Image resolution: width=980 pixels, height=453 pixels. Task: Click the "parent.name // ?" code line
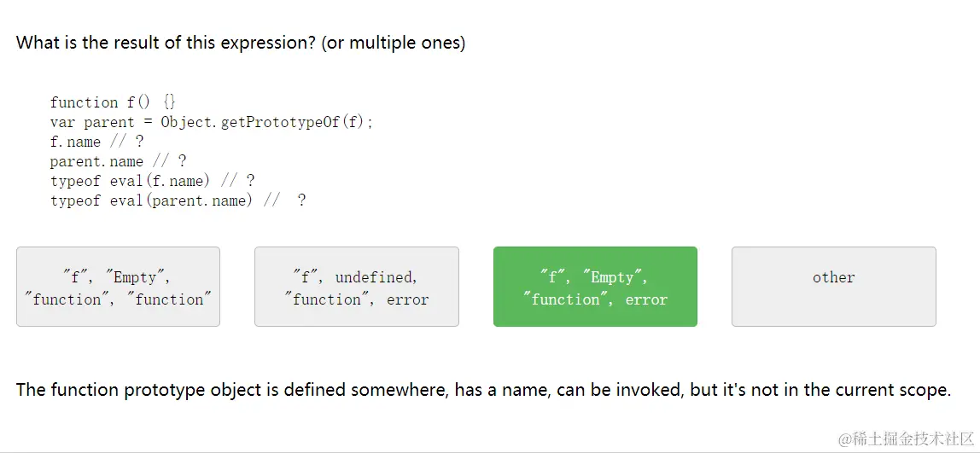coord(118,161)
